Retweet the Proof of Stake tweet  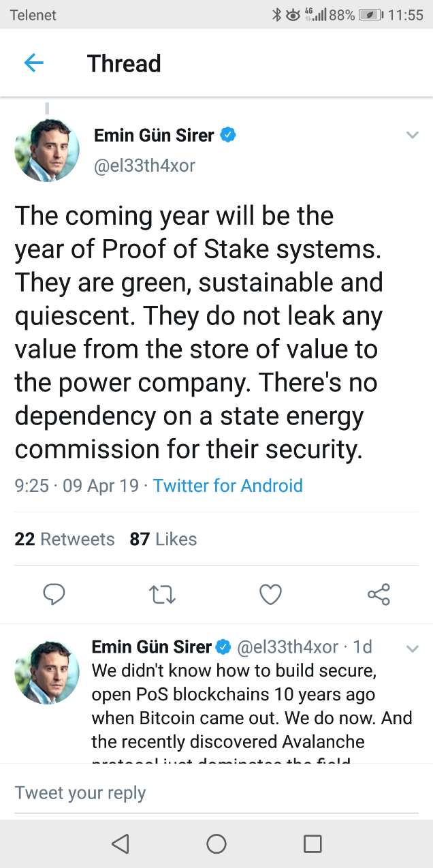click(162, 594)
